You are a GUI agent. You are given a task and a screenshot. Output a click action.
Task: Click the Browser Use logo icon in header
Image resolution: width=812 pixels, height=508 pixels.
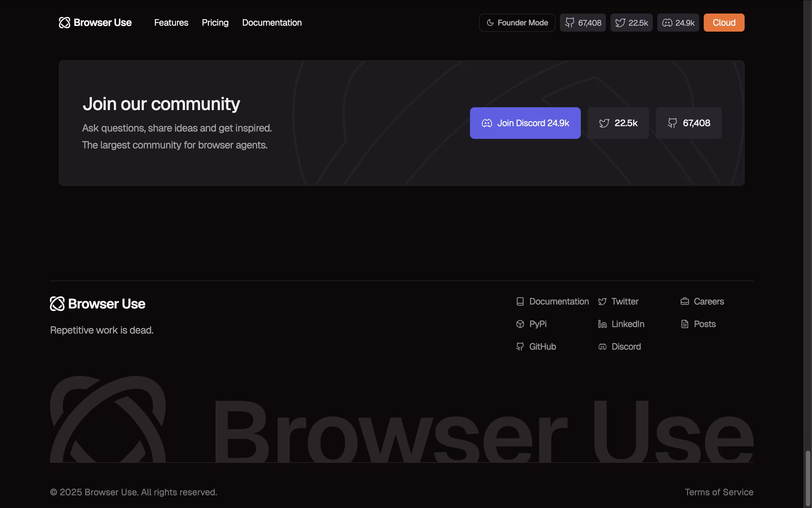[64, 23]
